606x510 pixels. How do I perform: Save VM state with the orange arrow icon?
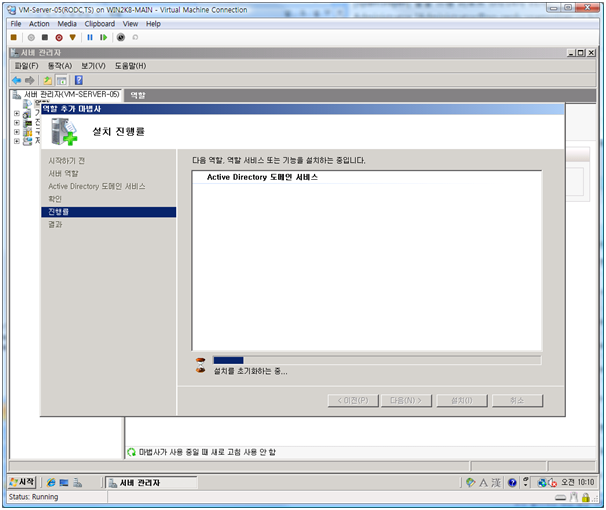[72, 37]
